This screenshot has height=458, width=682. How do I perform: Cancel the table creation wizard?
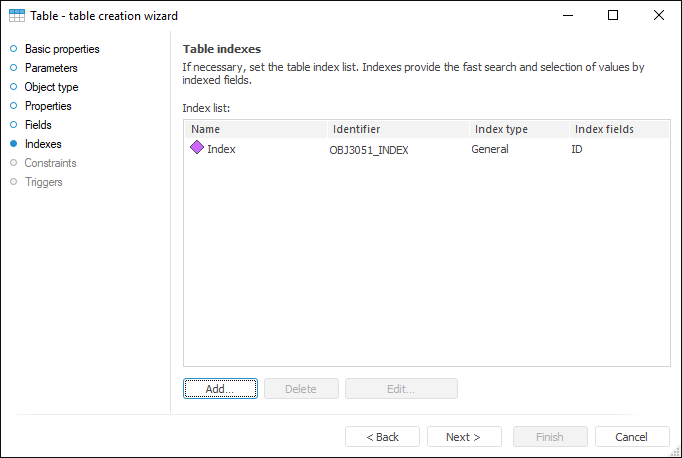pos(632,437)
